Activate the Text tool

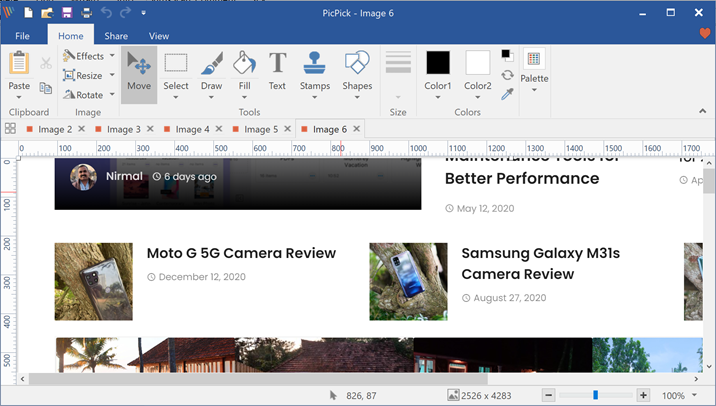[277, 71]
